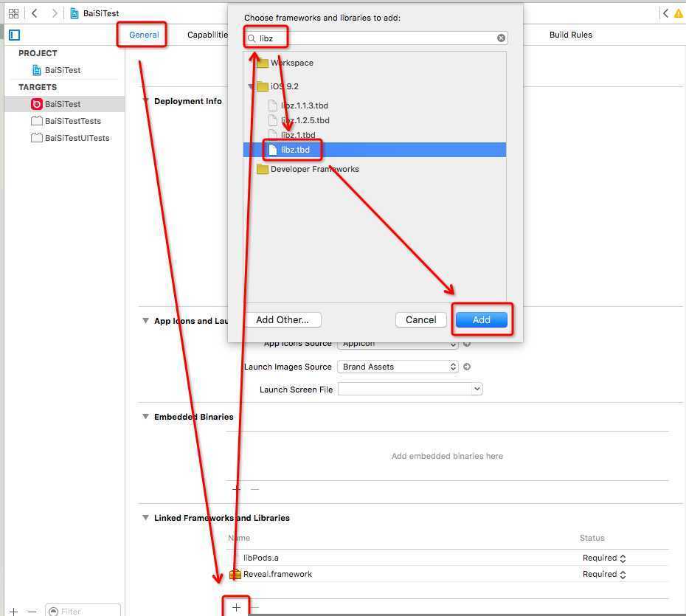686x616 pixels.
Task: Collapse Linked Frameworks and Libraries section
Action: tap(146, 518)
